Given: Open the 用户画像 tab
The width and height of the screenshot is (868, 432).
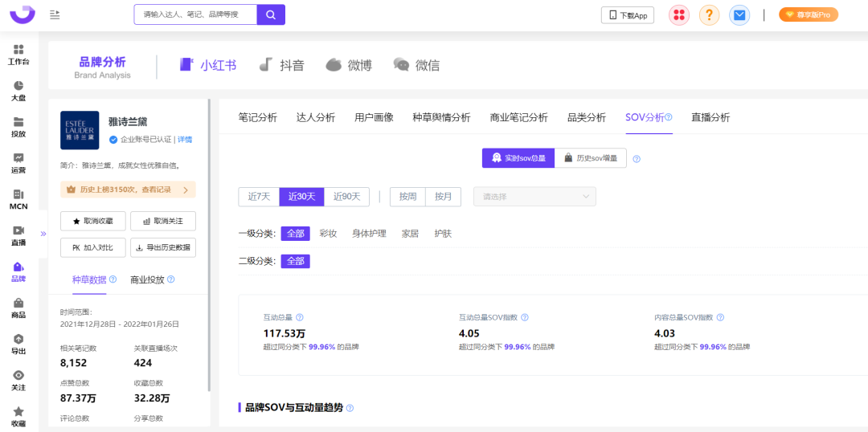Looking at the screenshot, I should click(x=374, y=117).
